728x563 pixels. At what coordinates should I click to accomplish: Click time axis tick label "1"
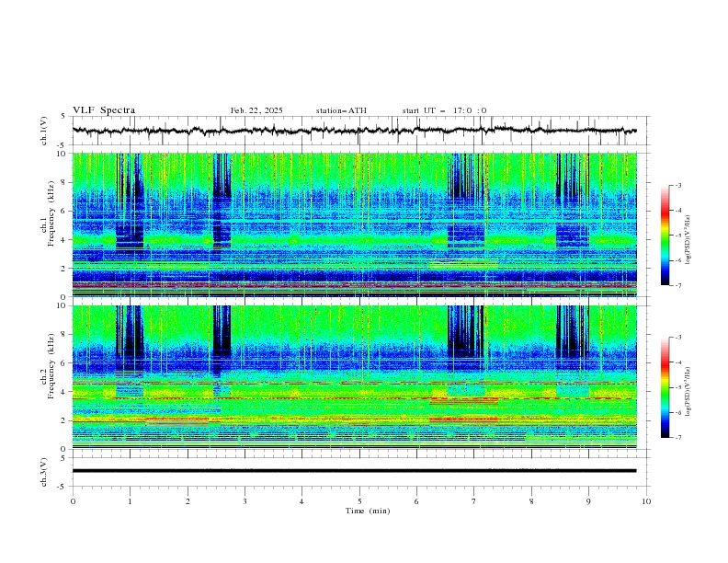[x=130, y=501]
